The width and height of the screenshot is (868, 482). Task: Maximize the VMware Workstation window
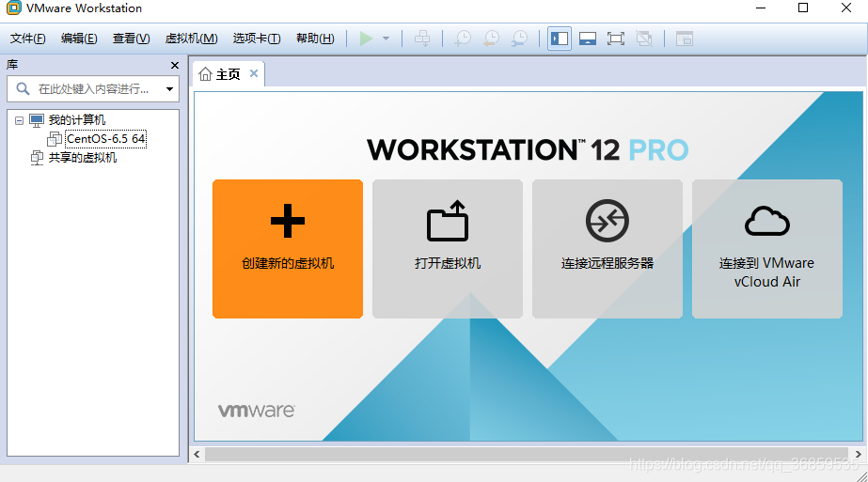pyautogui.click(x=803, y=8)
